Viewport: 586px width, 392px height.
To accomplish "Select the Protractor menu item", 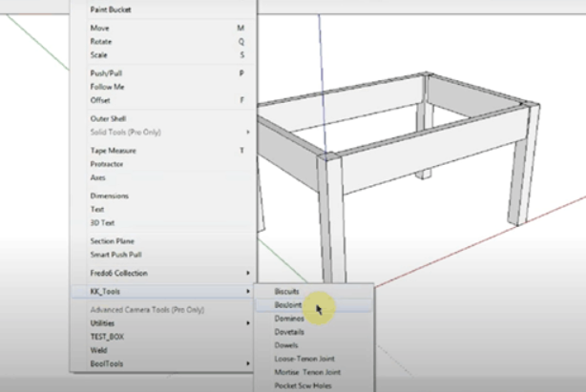I will 105,164.
